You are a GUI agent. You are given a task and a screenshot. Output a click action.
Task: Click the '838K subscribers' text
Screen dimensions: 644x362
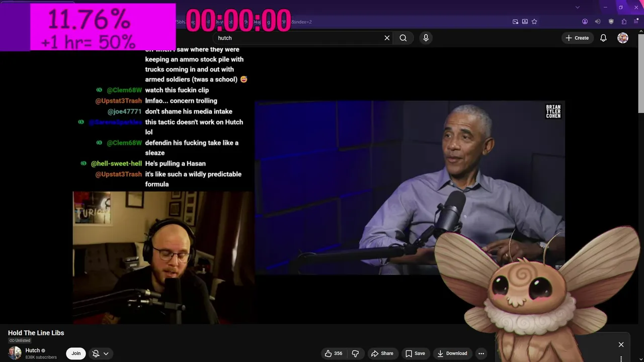tap(41, 357)
